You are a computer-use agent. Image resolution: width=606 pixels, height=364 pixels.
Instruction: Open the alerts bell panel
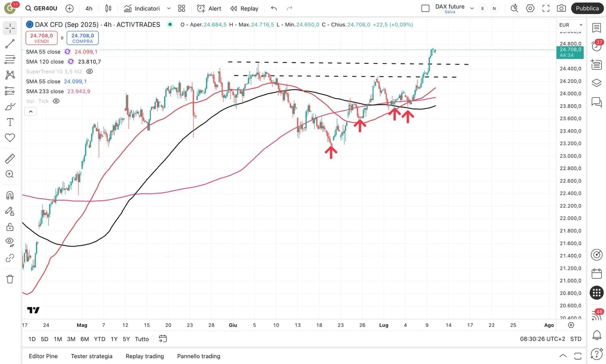(597, 335)
